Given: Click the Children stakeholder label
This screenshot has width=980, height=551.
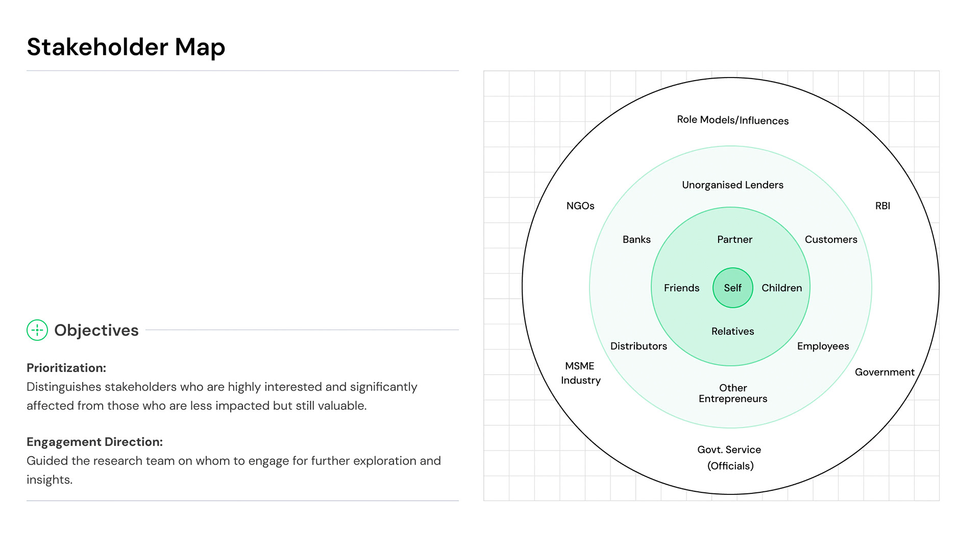Looking at the screenshot, I should click(x=781, y=288).
